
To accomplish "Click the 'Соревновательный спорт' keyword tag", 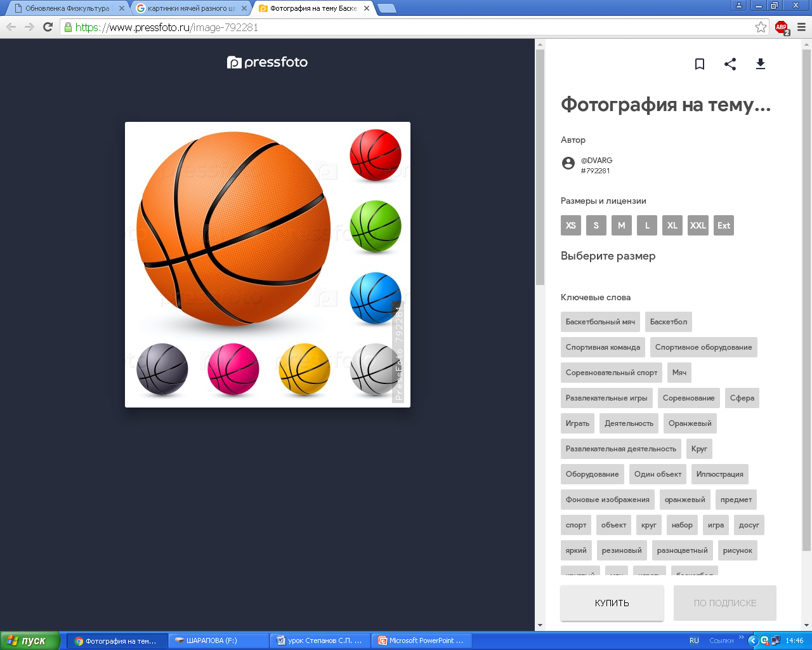I will tap(612, 373).
